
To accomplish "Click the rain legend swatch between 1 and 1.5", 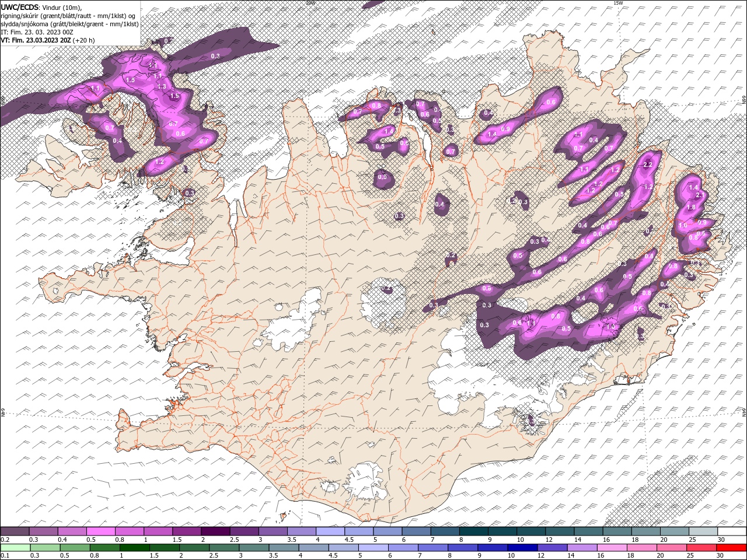I will (x=135, y=547).
